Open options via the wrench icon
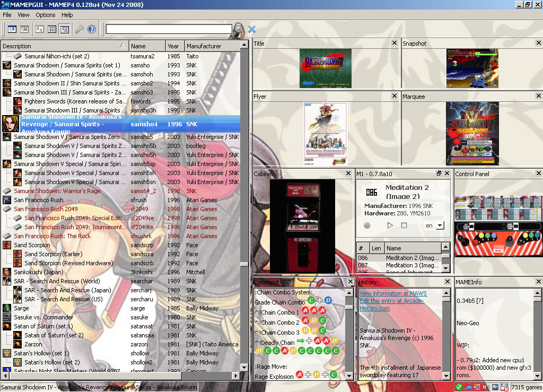543x392 pixels. tap(80, 29)
